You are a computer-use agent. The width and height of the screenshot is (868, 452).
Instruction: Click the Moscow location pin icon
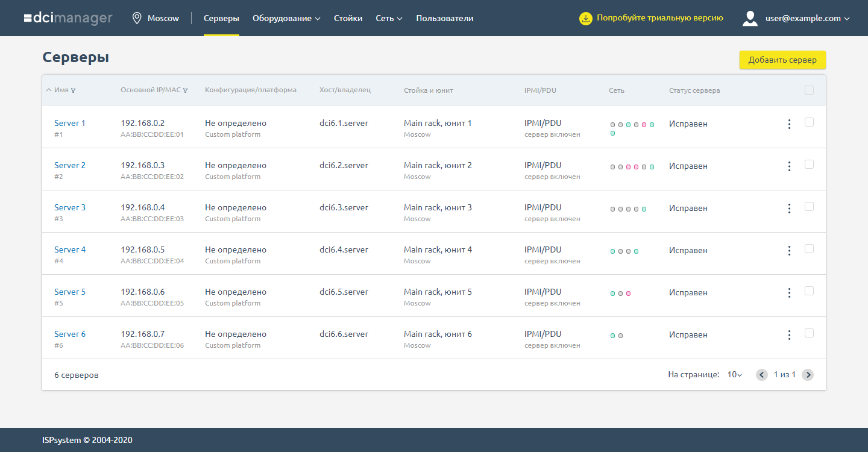tap(137, 18)
